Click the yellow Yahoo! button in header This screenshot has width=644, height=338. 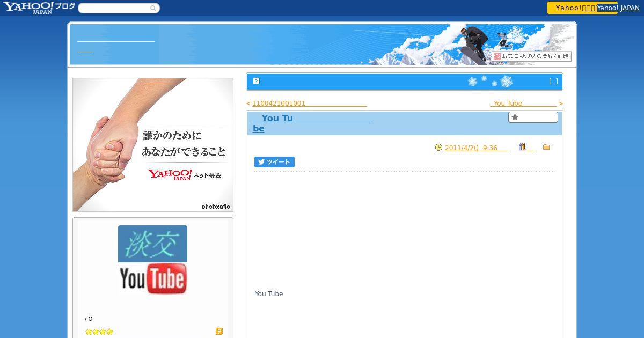click(x=572, y=8)
